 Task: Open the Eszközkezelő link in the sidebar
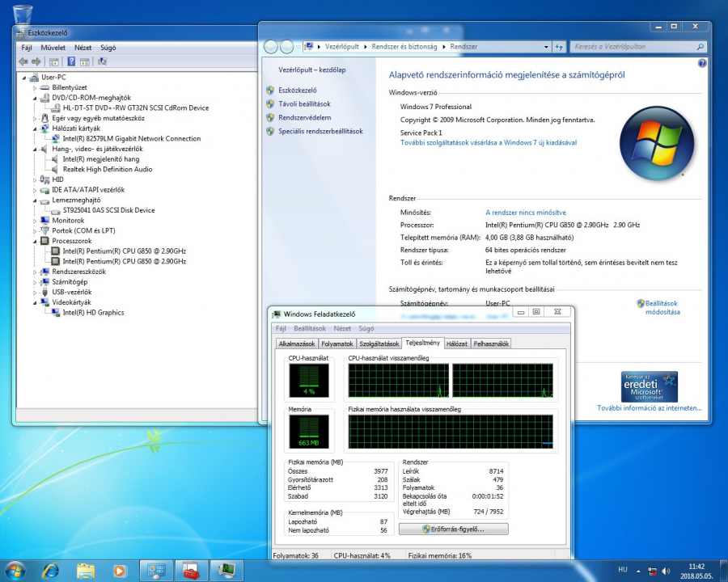click(x=298, y=91)
